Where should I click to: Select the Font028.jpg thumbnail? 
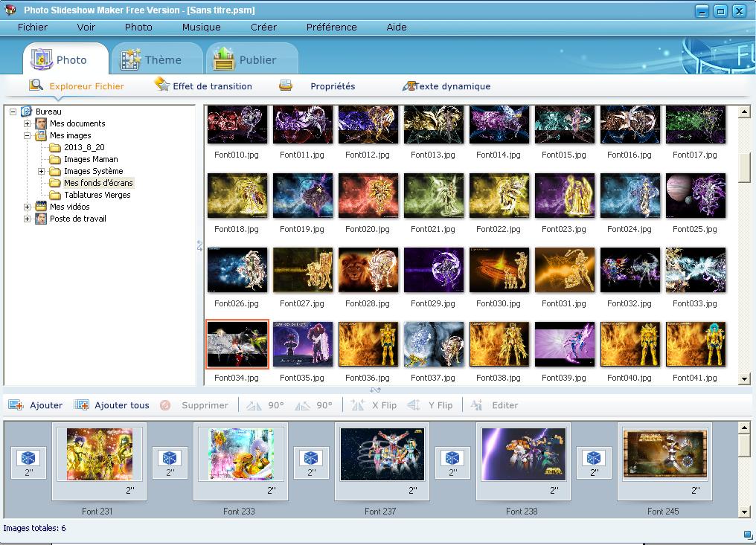[x=368, y=270]
